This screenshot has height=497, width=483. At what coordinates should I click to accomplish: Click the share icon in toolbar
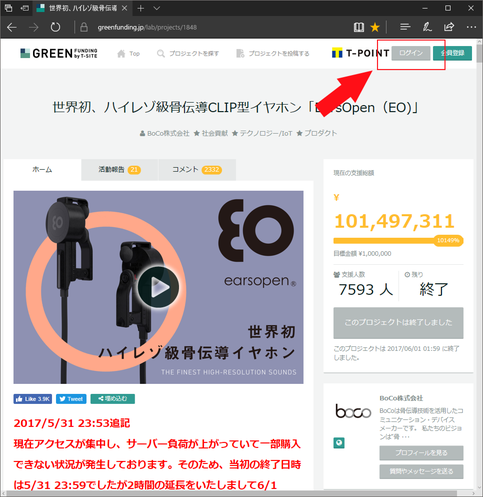(x=449, y=27)
